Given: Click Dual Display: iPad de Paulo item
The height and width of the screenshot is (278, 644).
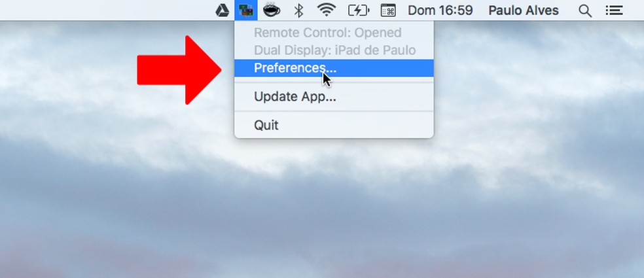Looking at the screenshot, I should coord(334,50).
